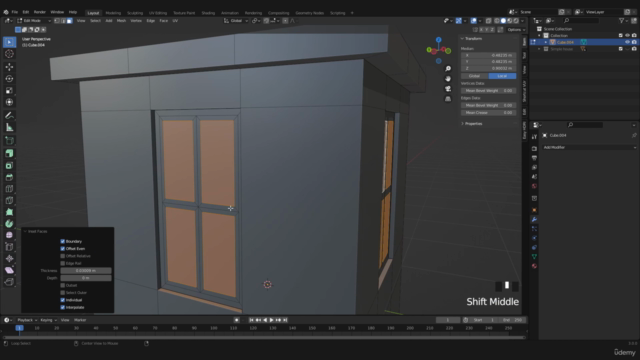Set median transform space to Global
Image resolution: width=640 pixels, height=360 pixels.
[474, 76]
